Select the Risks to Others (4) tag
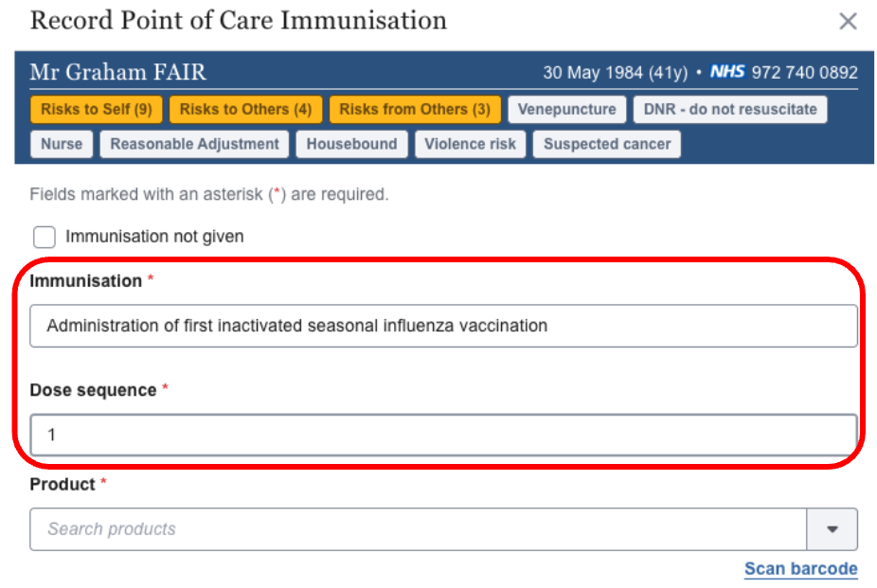The height and width of the screenshot is (588, 877). pyautogui.click(x=245, y=109)
